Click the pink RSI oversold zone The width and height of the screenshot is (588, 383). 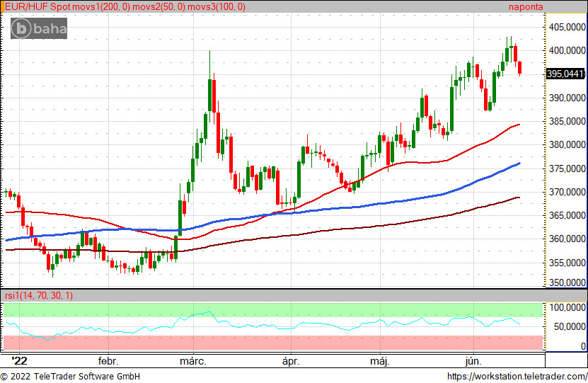[x=272, y=343]
